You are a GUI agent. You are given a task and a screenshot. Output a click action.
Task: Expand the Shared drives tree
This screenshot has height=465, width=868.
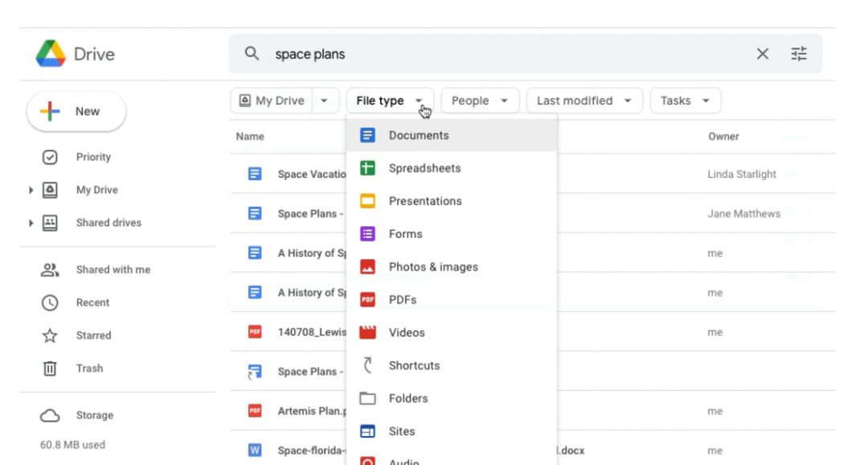coord(31,223)
